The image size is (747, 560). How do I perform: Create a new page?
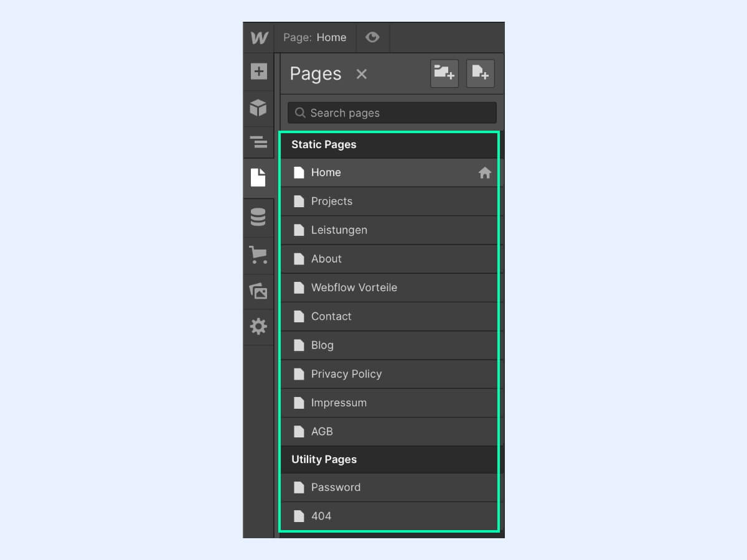[480, 73]
